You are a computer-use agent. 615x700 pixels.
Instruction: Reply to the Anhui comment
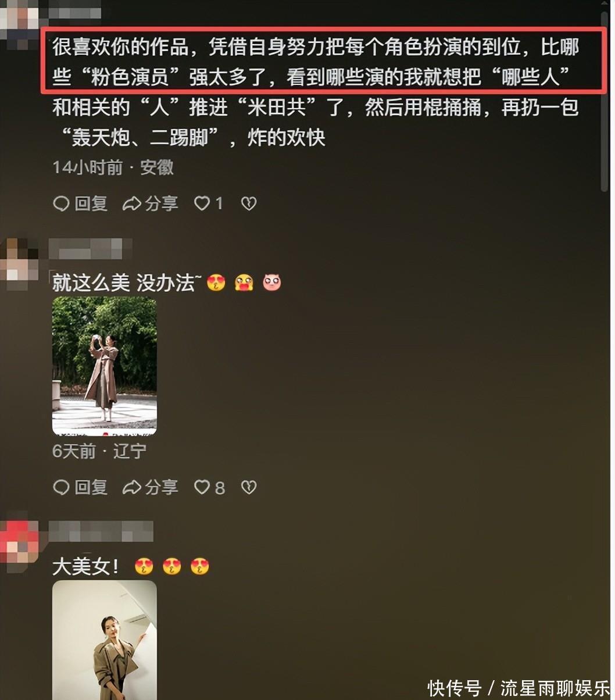80,203
